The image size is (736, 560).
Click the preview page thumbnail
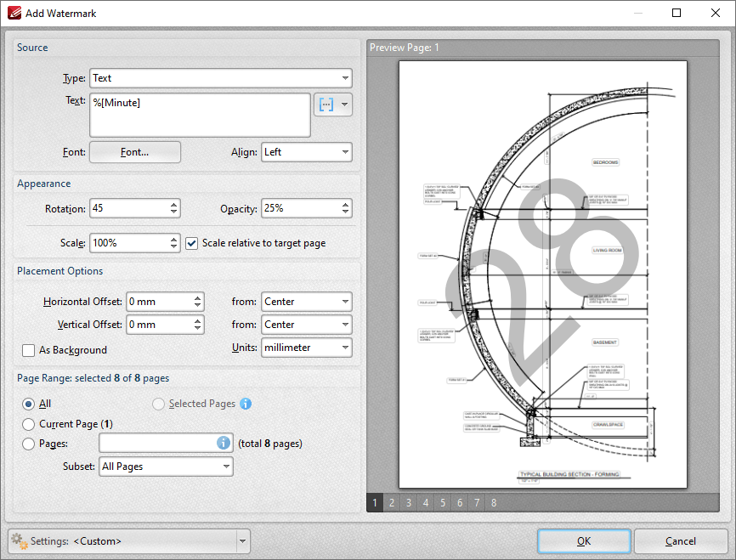(x=543, y=274)
